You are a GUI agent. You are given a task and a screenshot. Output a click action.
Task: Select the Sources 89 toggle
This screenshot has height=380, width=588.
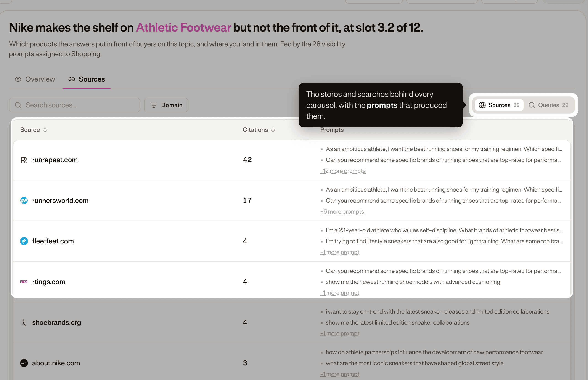pyautogui.click(x=499, y=105)
